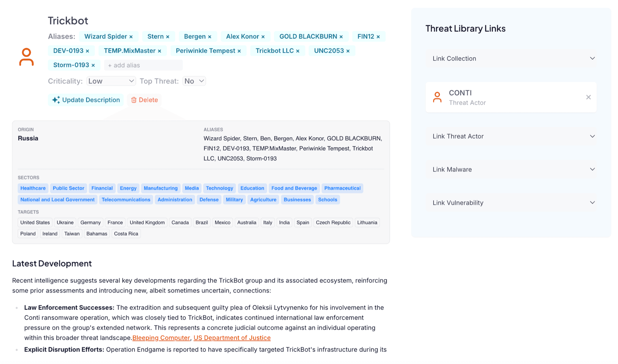Click the Education sector tag

pyautogui.click(x=252, y=188)
